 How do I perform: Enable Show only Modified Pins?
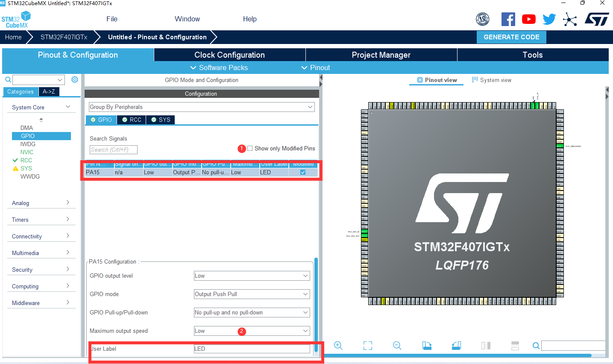[249, 148]
